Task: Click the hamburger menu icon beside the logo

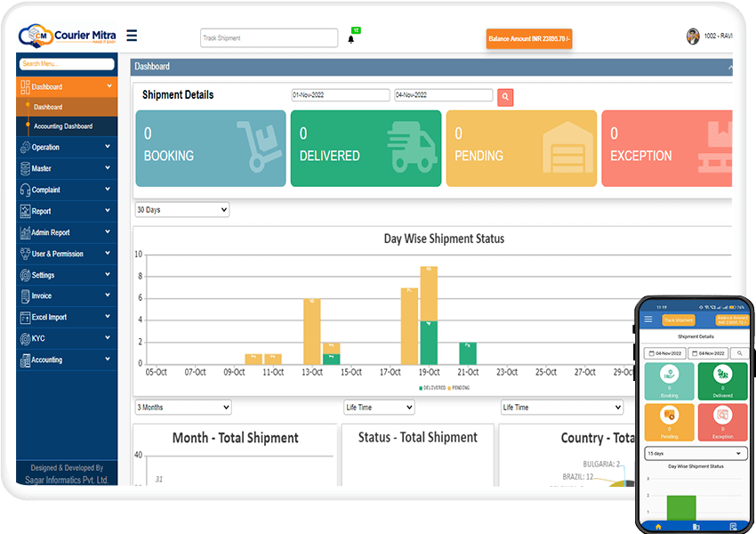Action: (132, 36)
